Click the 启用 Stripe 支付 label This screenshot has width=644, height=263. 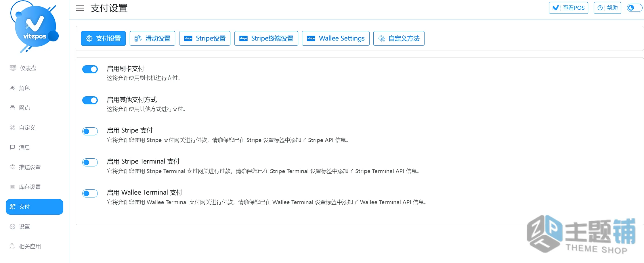(x=130, y=130)
